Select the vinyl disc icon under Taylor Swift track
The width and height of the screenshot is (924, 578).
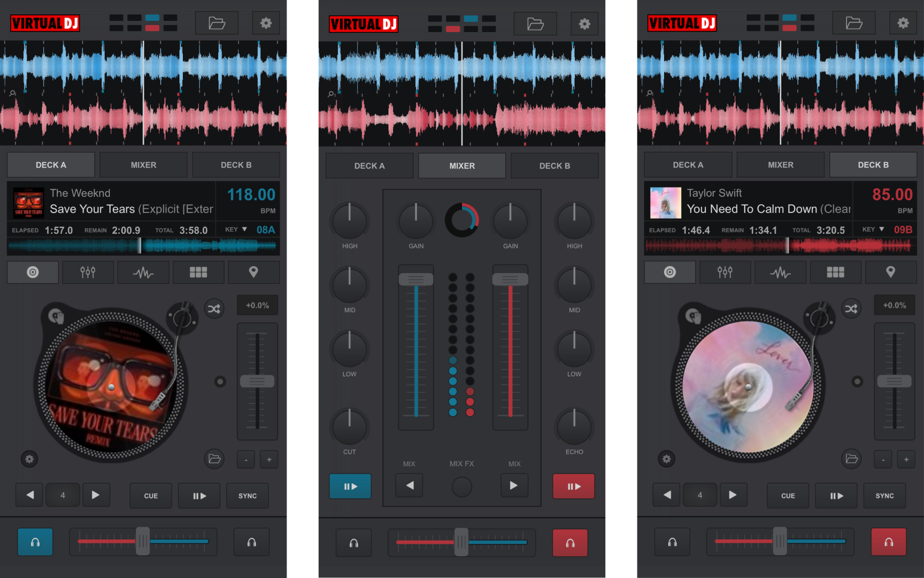click(x=669, y=272)
